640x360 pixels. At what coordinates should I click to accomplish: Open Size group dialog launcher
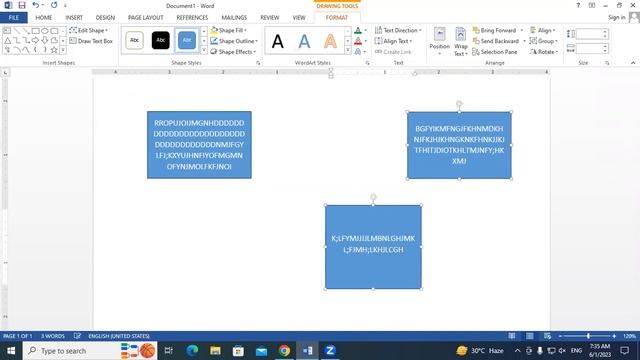607,63
